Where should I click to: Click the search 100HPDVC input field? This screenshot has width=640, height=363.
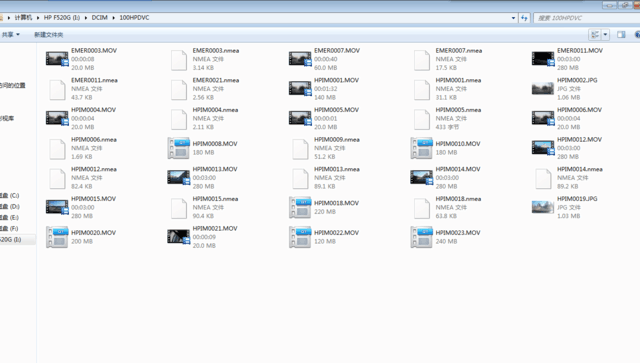pos(587,18)
